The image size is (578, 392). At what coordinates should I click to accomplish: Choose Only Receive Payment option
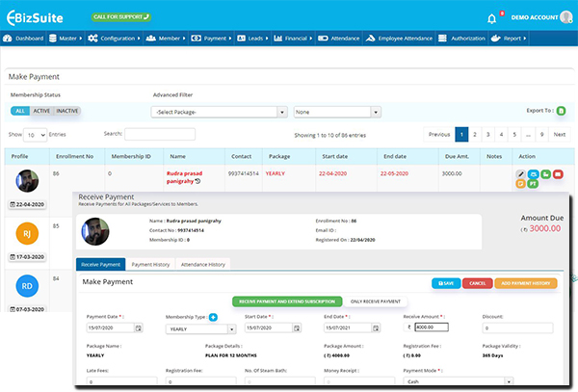(x=376, y=301)
